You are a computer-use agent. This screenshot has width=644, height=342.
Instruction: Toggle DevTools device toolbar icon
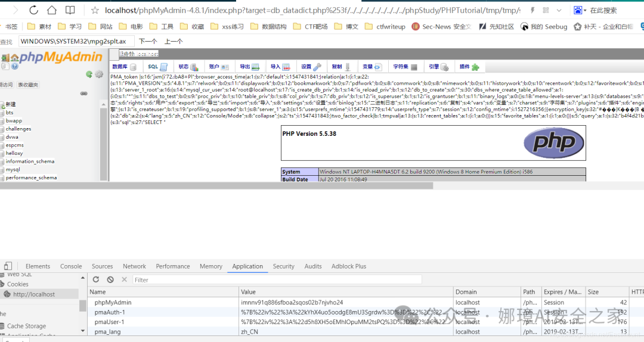click(x=8, y=266)
